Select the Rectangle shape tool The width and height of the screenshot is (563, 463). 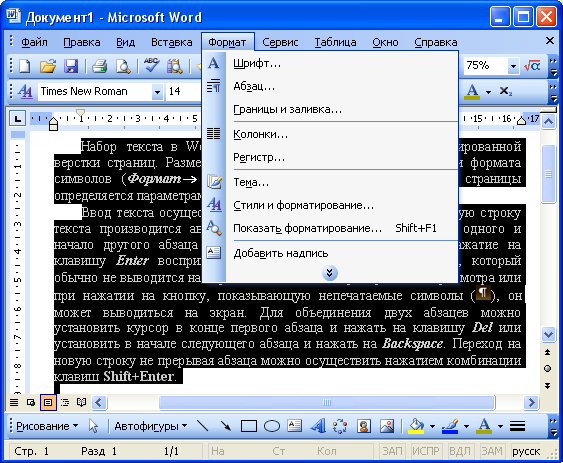coord(248,426)
